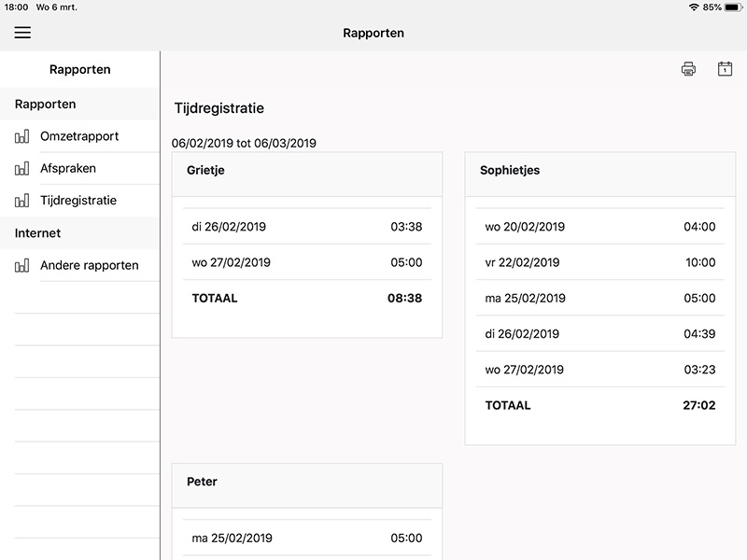The height and width of the screenshot is (560, 747).
Task: Click Sophietjes' ma 25/02/2019 row
Action: pyautogui.click(x=600, y=298)
